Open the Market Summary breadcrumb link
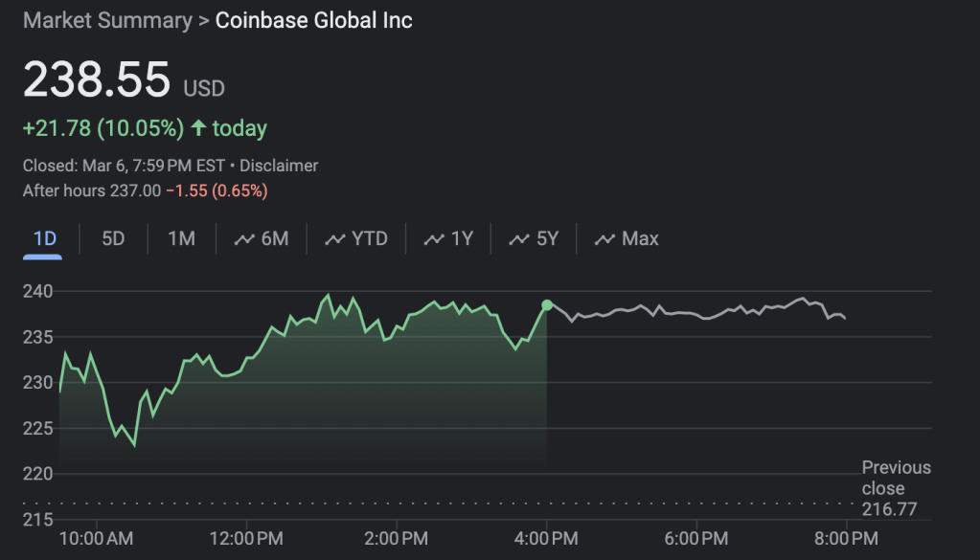This screenshot has width=980, height=560. point(107,20)
